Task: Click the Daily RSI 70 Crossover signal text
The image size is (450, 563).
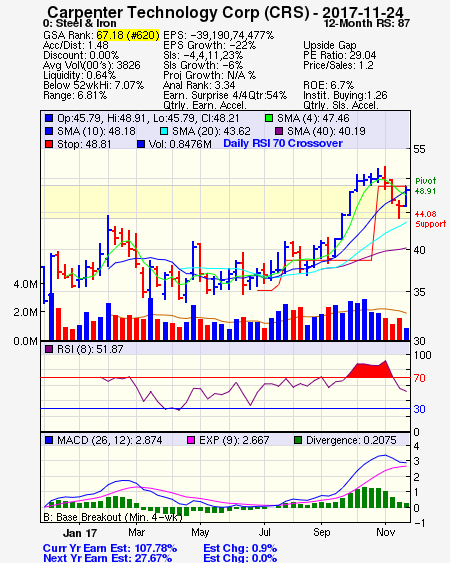Action: (x=283, y=143)
